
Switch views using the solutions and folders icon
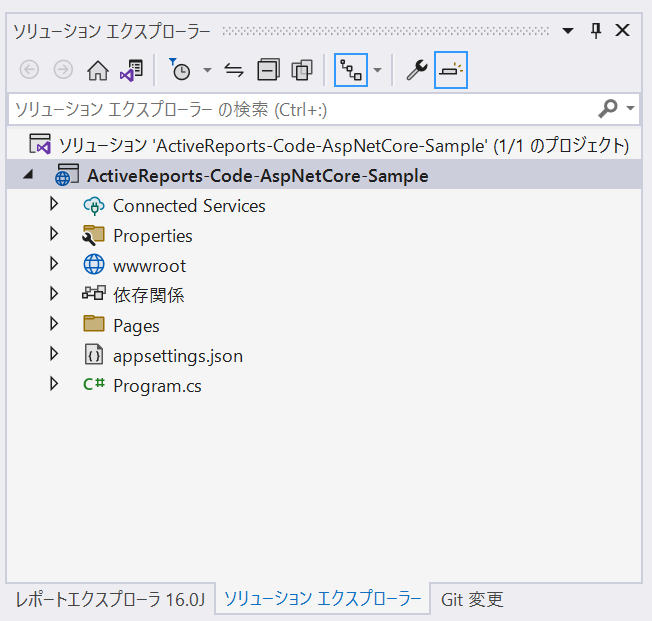(131, 70)
